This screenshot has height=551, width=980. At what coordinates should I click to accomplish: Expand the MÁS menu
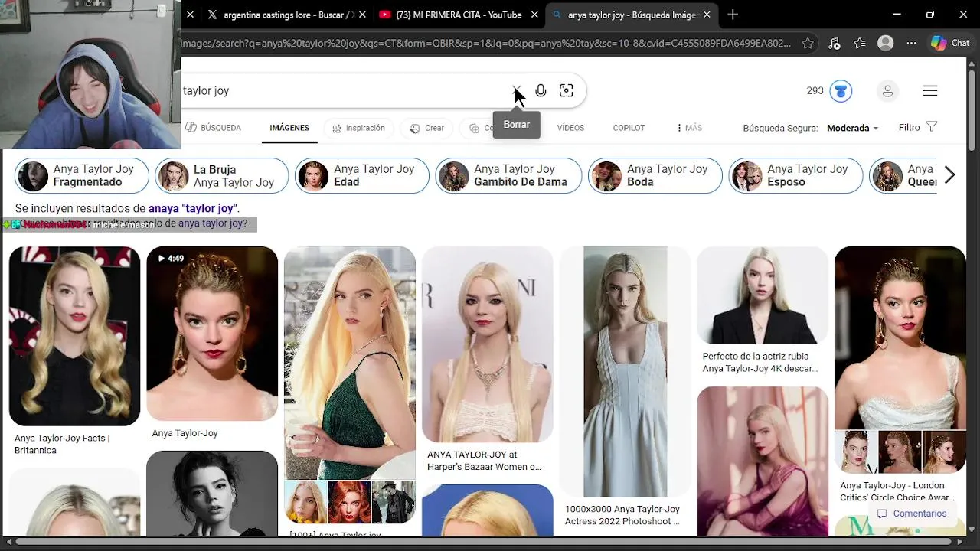[689, 128]
